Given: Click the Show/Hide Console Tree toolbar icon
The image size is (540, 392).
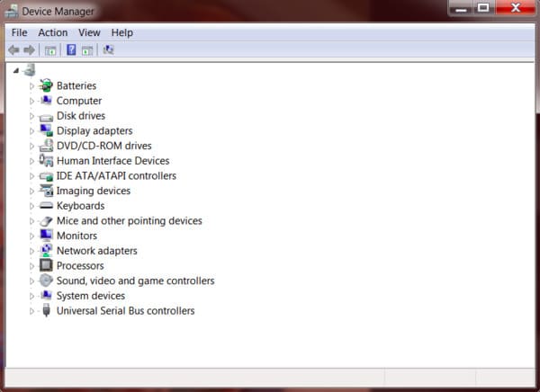Looking at the screenshot, I should pos(50,50).
